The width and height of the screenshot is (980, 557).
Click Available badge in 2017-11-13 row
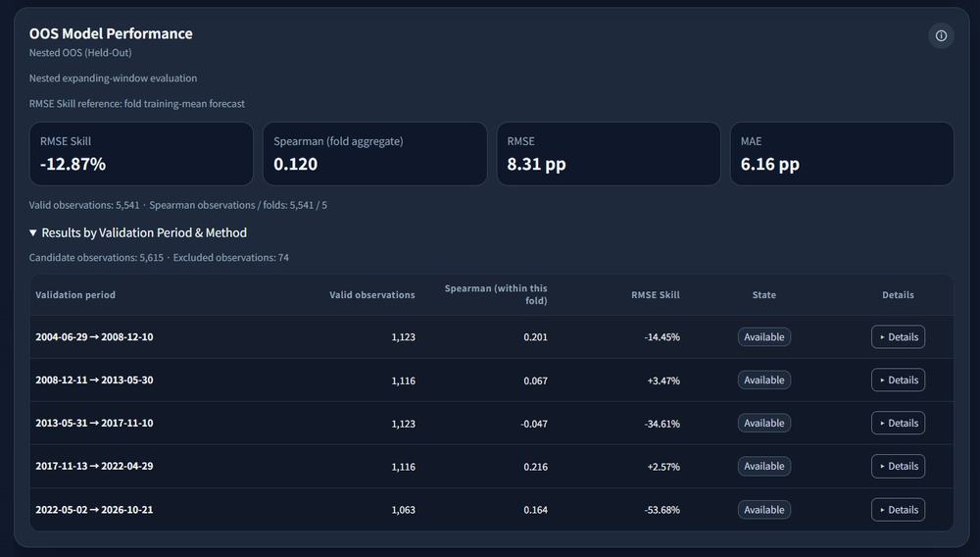coord(763,467)
